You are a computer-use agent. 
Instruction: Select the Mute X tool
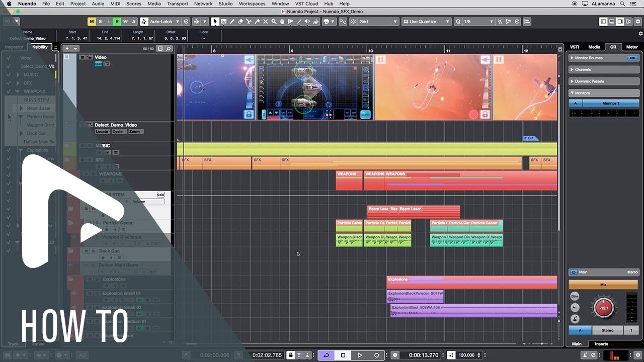pyautogui.click(x=265, y=22)
